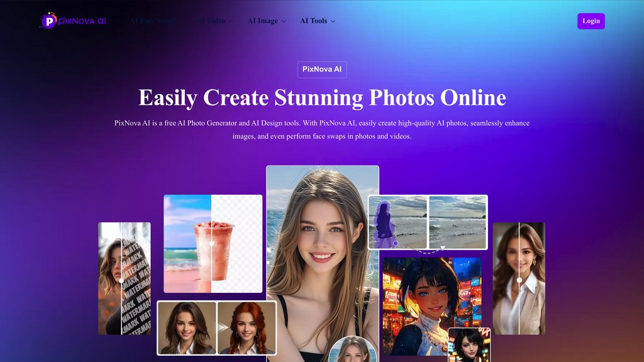The height and width of the screenshot is (362, 644).
Task: Click the PixNova AI logo icon
Action: pos(48,21)
